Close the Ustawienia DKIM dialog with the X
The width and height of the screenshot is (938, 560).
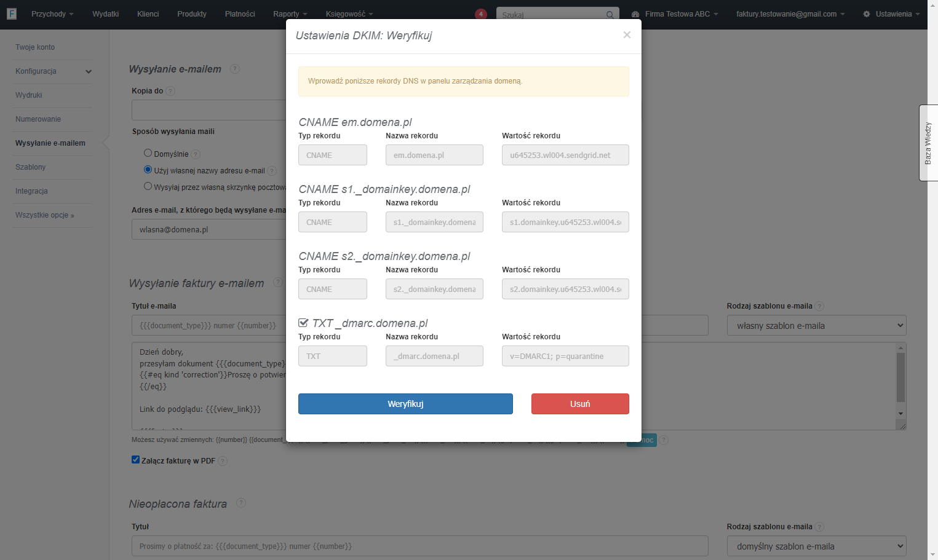coord(627,35)
